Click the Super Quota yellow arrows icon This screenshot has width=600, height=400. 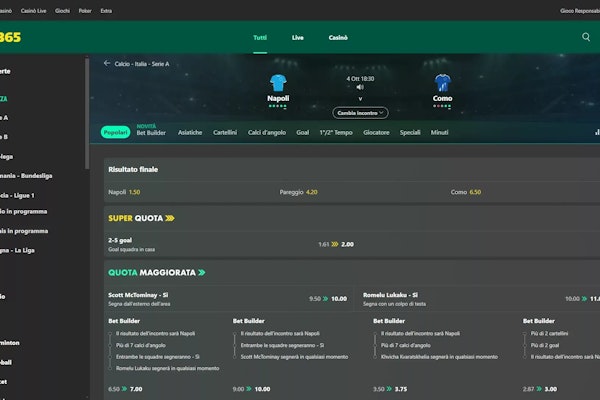tap(170, 218)
